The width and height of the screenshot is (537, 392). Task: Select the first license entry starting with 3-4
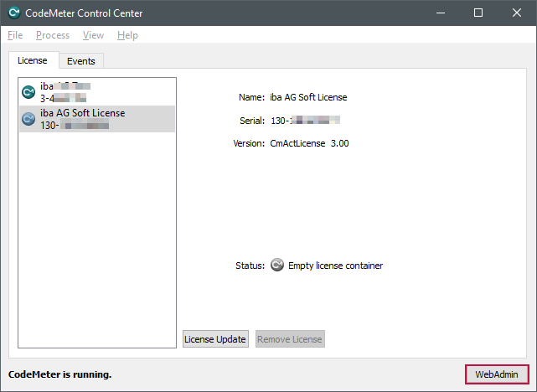point(97,92)
